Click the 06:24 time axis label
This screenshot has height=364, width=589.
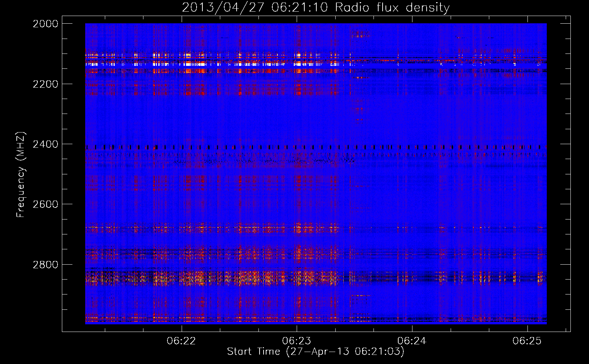pyautogui.click(x=412, y=341)
